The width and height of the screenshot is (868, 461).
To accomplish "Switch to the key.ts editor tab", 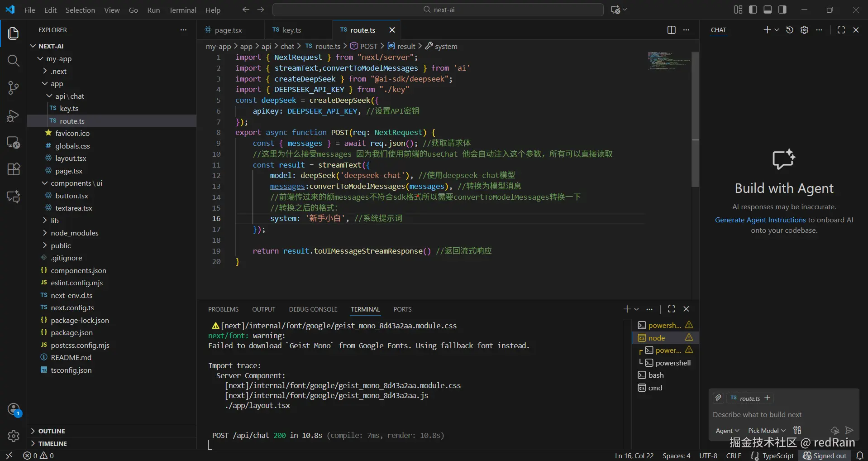I will tap(291, 30).
